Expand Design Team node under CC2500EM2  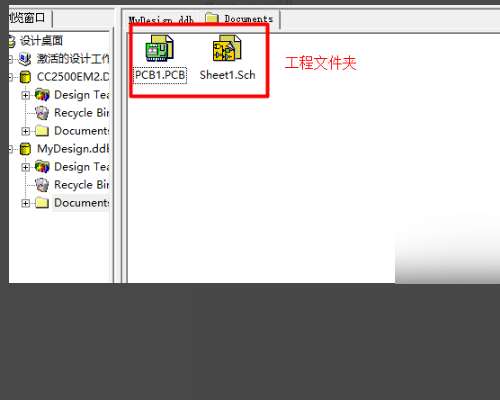(25, 95)
